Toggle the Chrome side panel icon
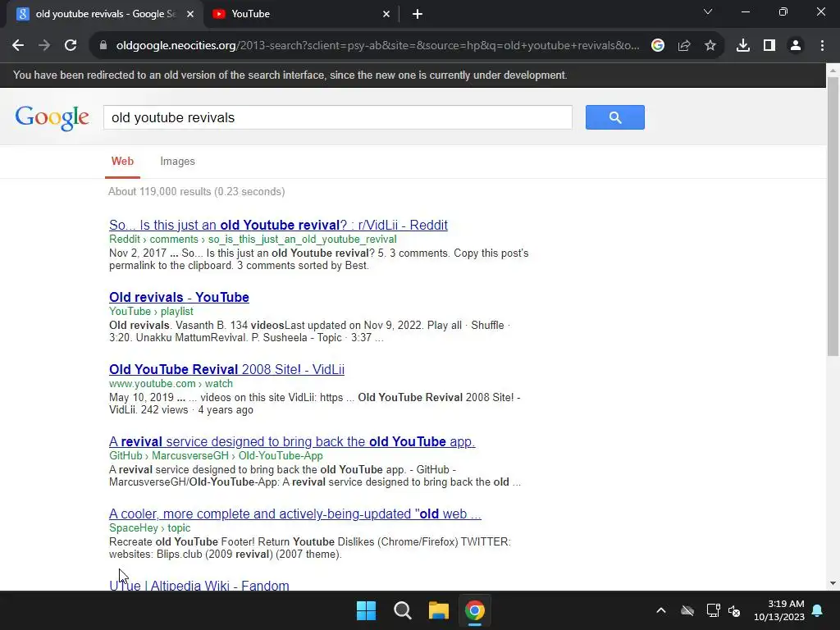 click(769, 46)
